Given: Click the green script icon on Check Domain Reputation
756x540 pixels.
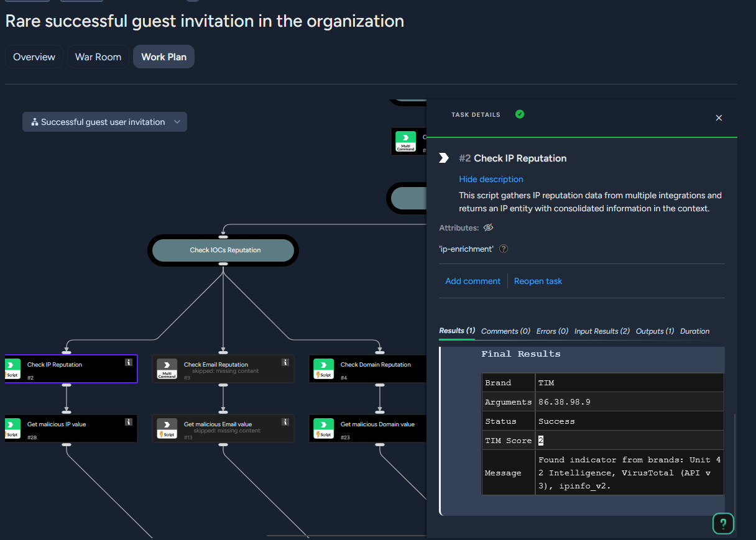Looking at the screenshot, I should click(x=323, y=368).
